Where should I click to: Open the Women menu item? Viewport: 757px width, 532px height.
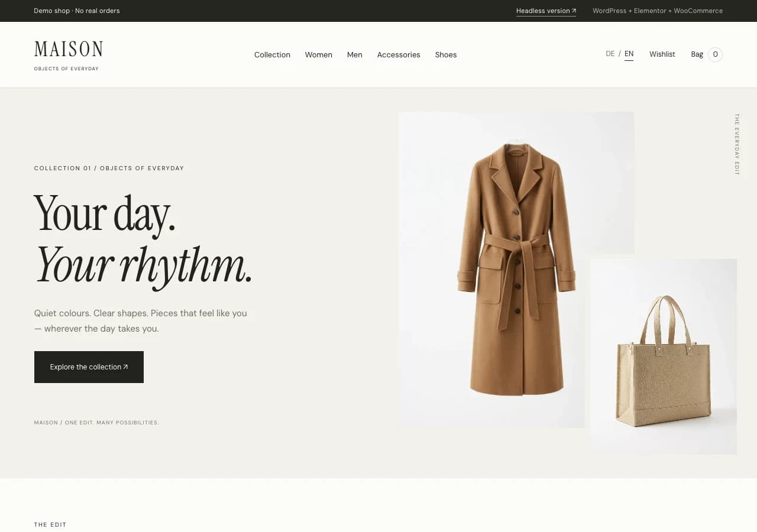pyautogui.click(x=319, y=55)
